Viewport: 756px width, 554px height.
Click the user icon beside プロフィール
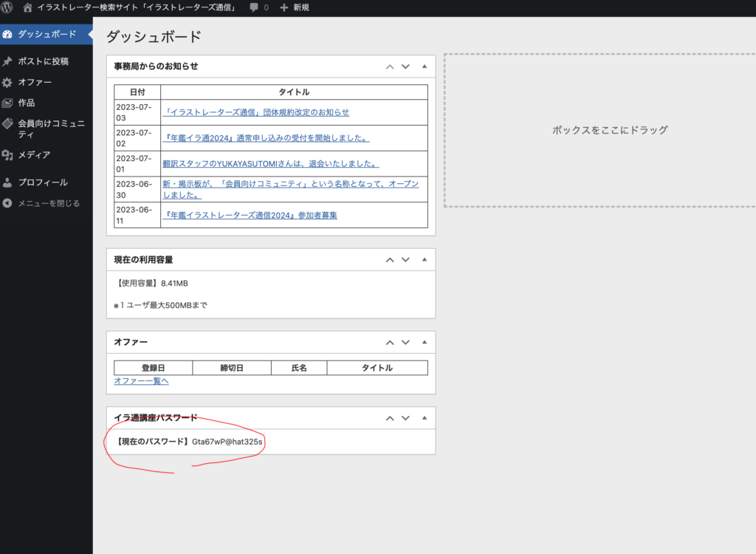(x=7, y=182)
